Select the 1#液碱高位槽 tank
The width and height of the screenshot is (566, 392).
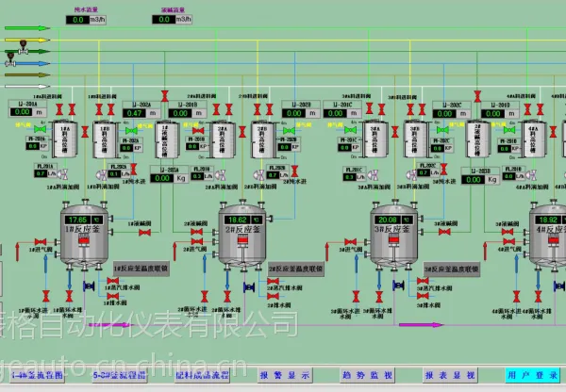pos(167,139)
